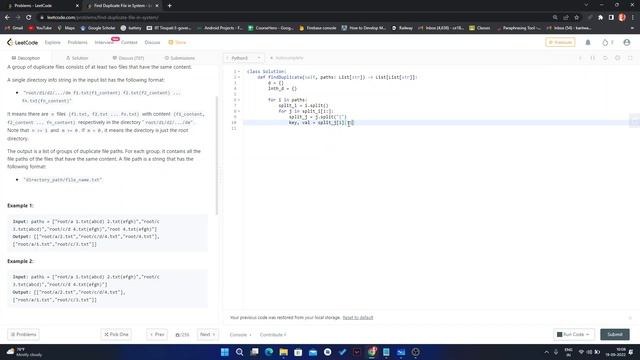The width and height of the screenshot is (640, 360).
Task: Fold the findDuplicate def line
Action: [239, 77]
